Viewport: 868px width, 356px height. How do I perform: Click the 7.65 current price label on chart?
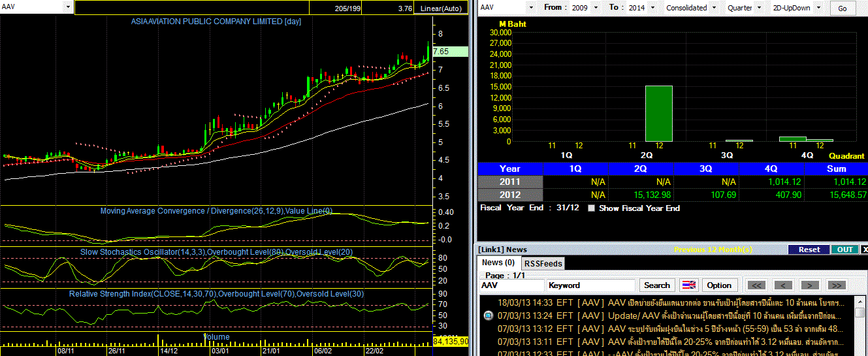[450, 52]
